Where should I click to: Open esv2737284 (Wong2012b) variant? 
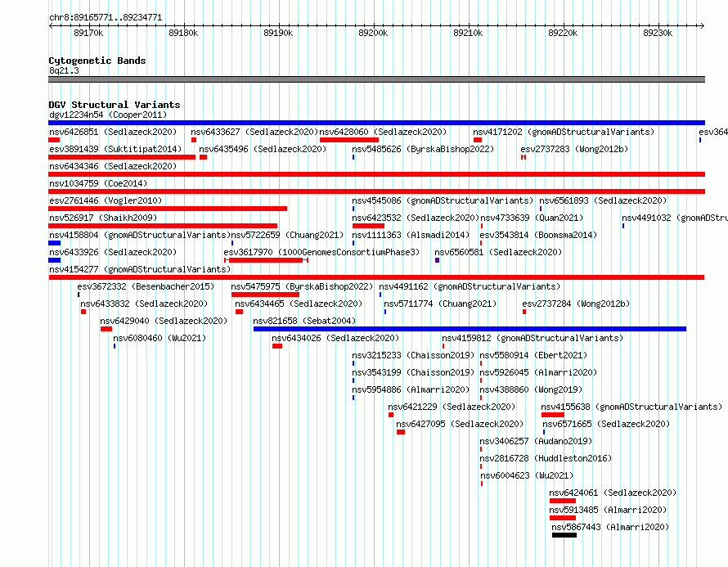point(576,304)
